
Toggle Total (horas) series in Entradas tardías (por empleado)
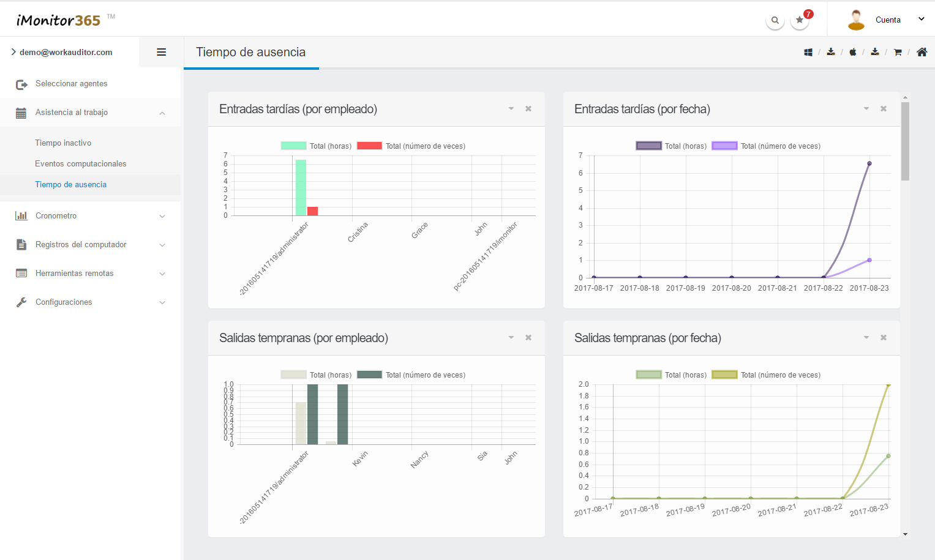(x=316, y=146)
